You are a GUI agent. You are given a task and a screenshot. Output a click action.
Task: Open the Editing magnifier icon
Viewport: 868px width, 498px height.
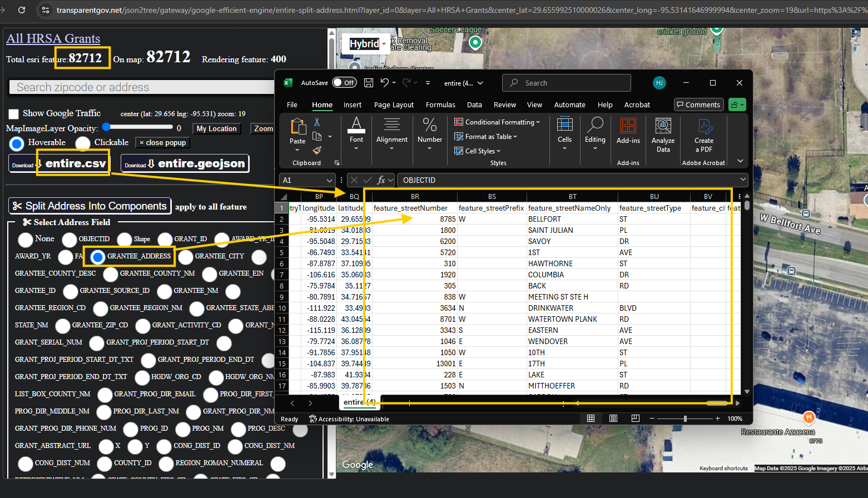pyautogui.click(x=595, y=123)
